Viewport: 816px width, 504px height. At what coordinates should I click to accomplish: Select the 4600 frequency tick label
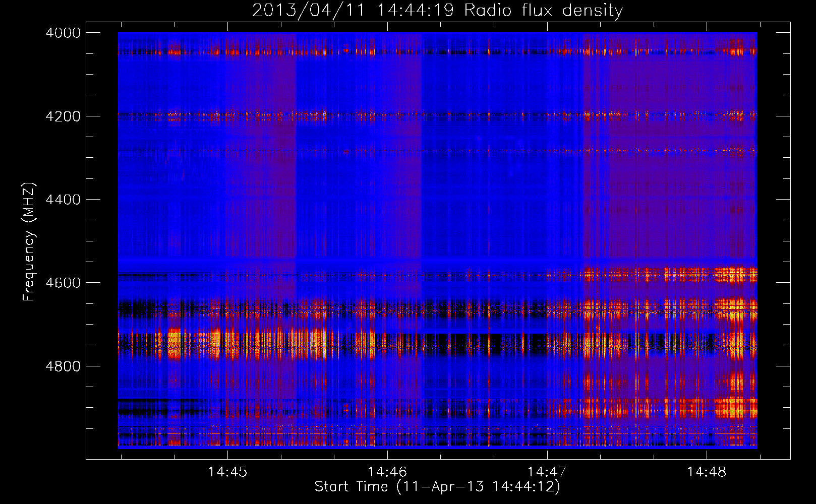[63, 283]
